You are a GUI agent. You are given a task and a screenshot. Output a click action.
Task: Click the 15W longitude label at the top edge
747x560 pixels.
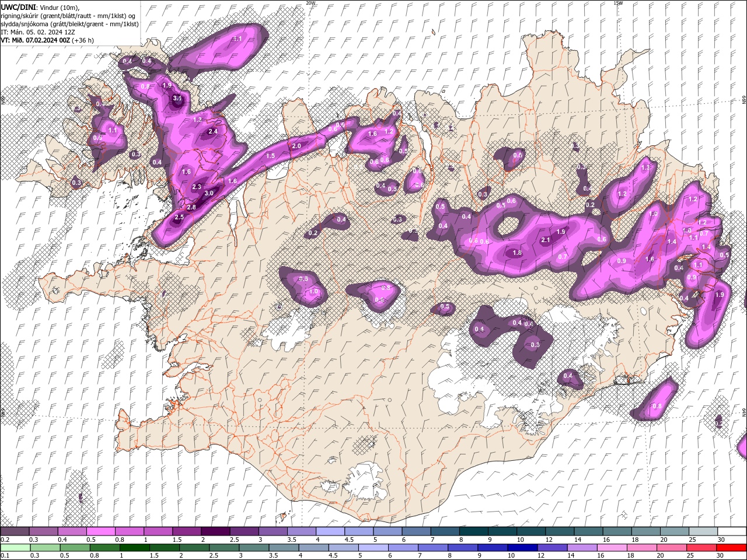[618, 3]
